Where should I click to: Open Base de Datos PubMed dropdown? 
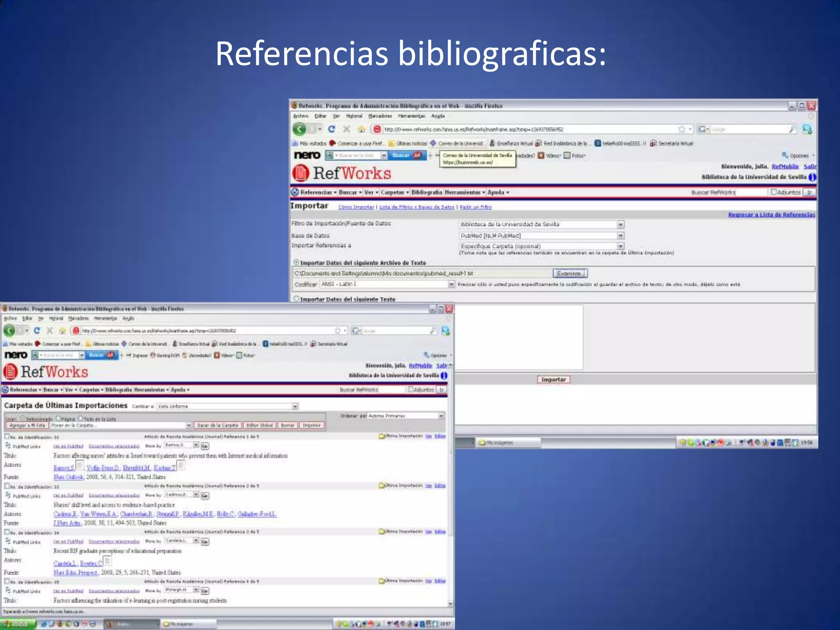(x=541, y=235)
